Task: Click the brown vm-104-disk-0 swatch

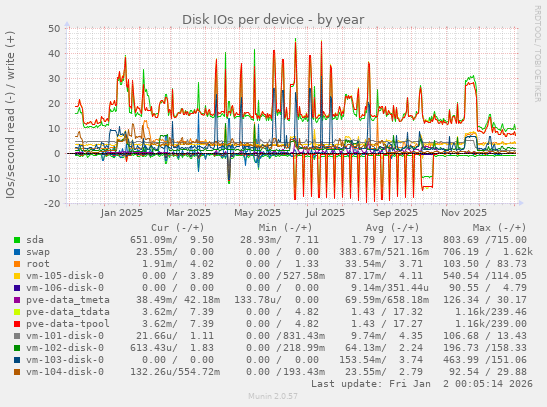Action: click(x=17, y=372)
